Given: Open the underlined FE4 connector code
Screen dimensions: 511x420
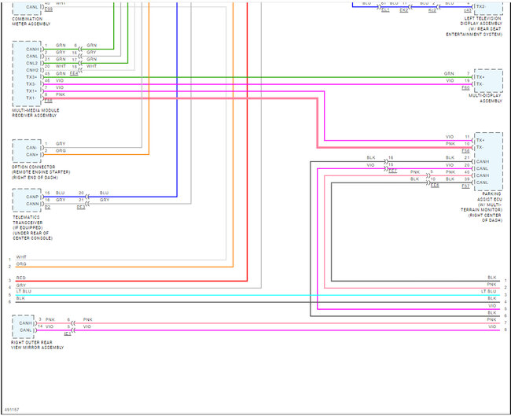Looking at the screenshot, I should pos(74,73).
